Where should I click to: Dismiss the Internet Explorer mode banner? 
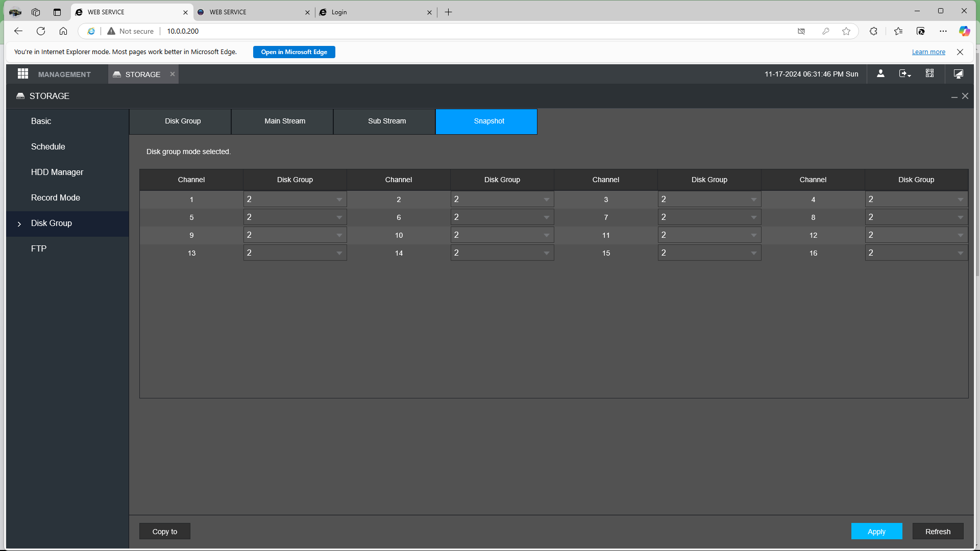[960, 52]
